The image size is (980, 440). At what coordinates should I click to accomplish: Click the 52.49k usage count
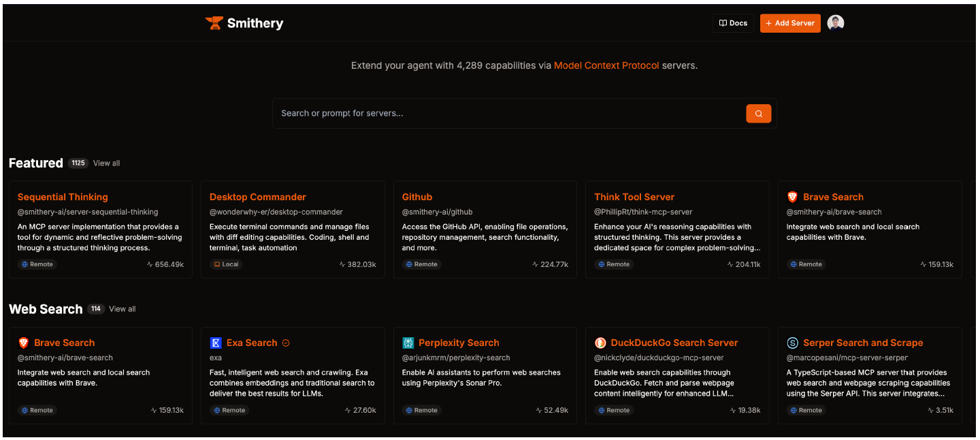click(x=553, y=410)
